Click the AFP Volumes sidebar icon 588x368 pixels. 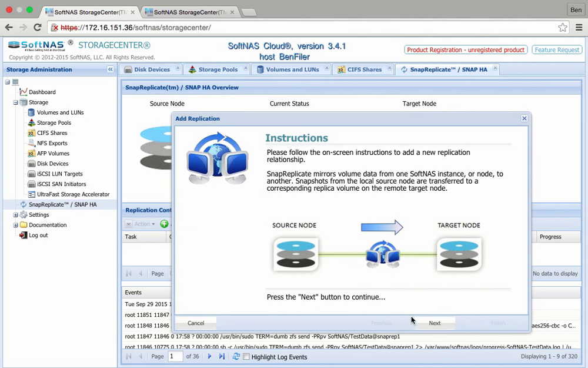32,153
